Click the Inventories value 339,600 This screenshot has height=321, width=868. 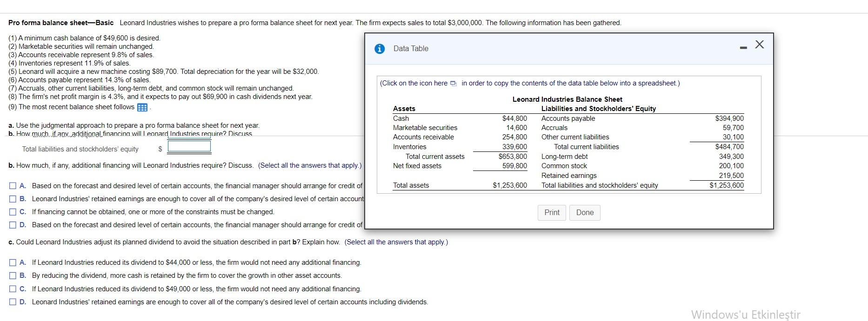(514, 147)
